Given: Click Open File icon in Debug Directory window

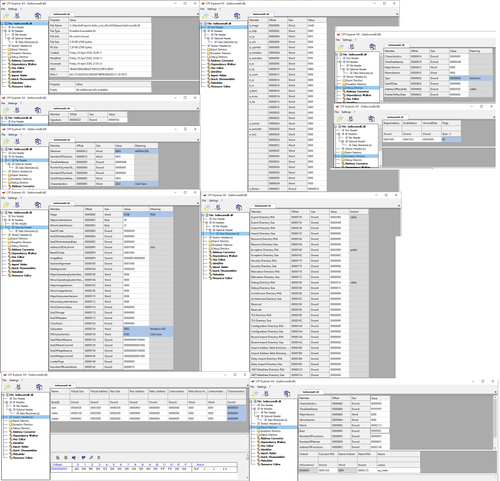Looking at the screenshot, I should pyautogui.click(x=341, y=46).
